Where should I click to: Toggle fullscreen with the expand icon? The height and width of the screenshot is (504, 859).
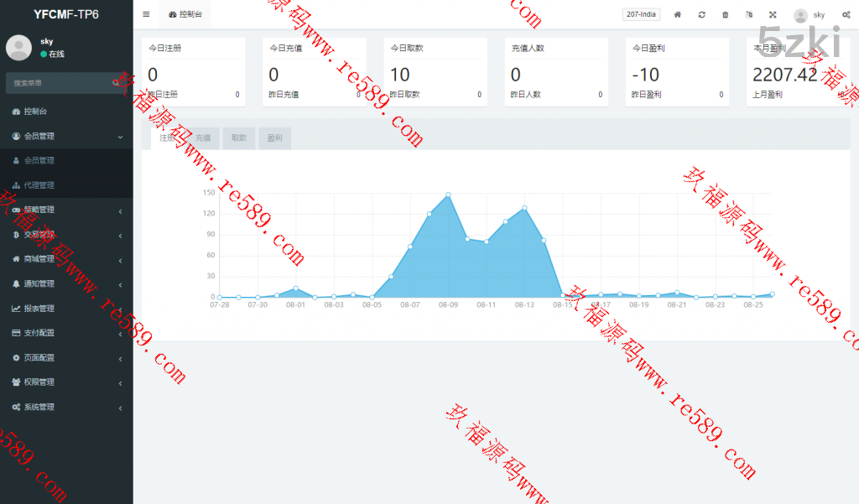pyautogui.click(x=773, y=14)
